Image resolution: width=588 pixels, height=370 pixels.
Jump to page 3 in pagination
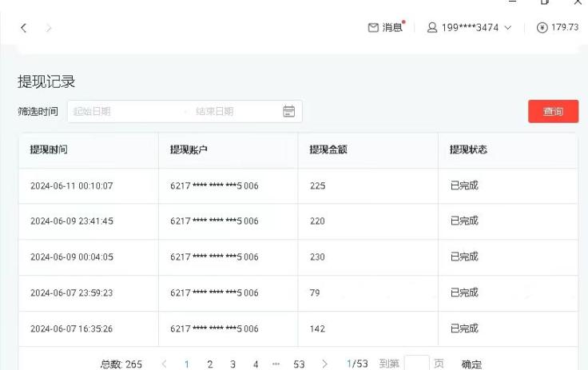tap(233, 364)
